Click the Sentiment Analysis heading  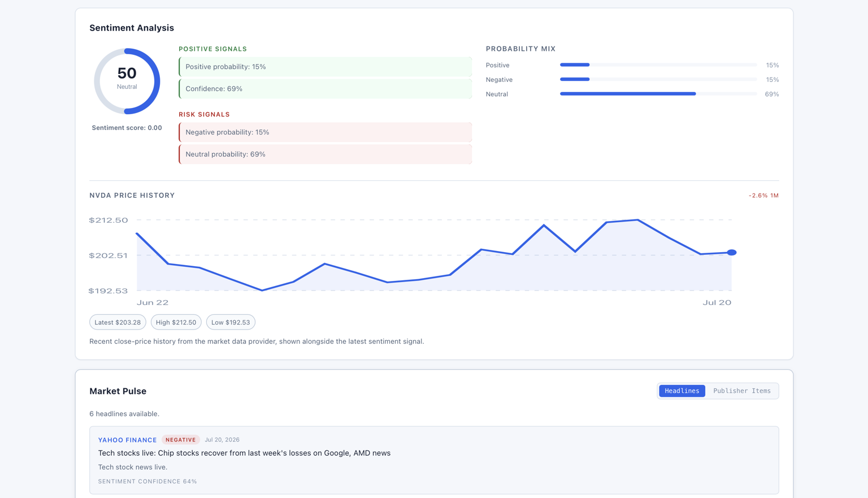[132, 28]
